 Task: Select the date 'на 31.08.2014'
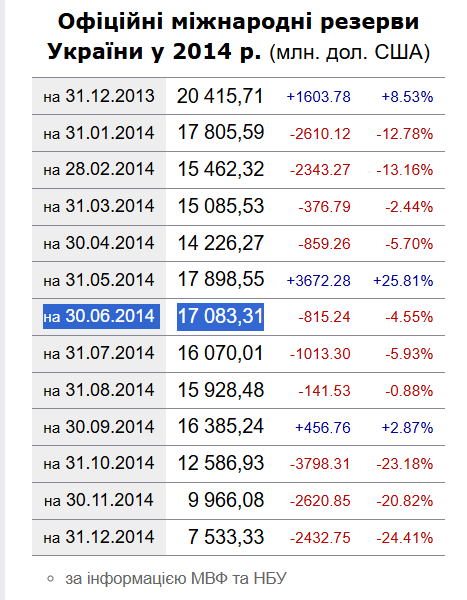pyautogui.click(x=99, y=390)
